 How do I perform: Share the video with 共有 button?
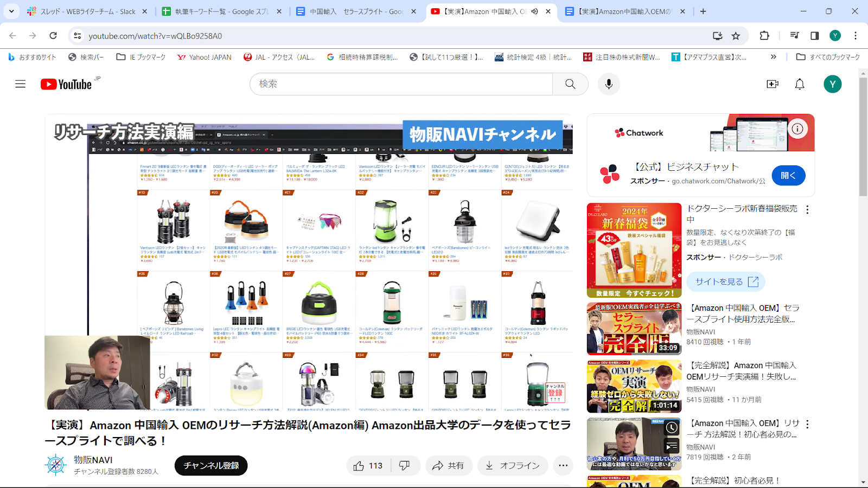click(448, 466)
